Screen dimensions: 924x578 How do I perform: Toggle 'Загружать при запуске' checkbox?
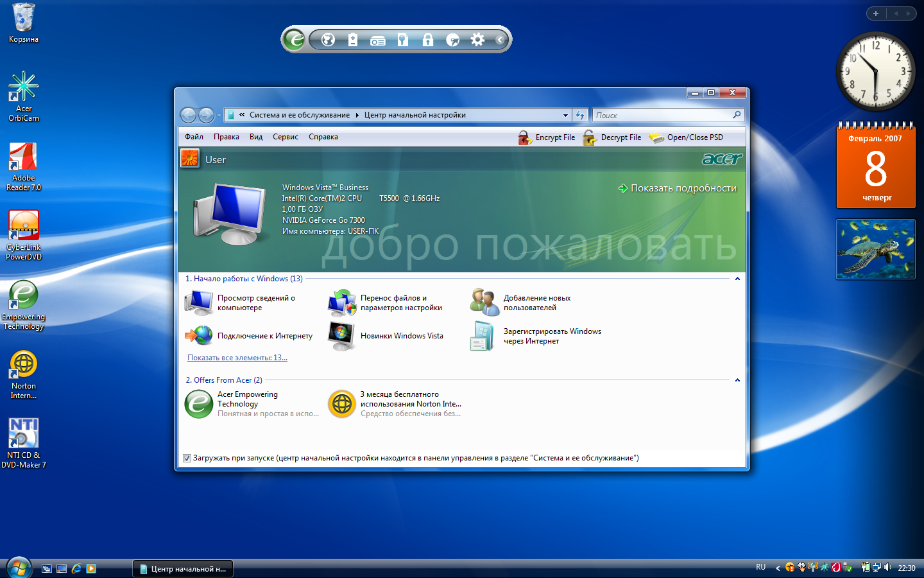pos(187,458)
